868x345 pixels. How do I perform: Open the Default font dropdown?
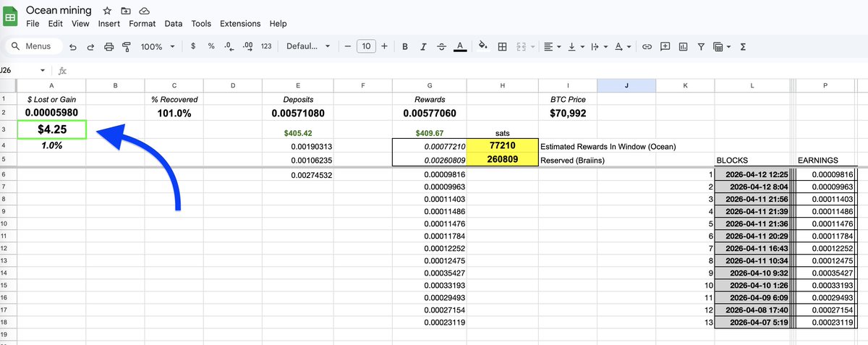308,46
